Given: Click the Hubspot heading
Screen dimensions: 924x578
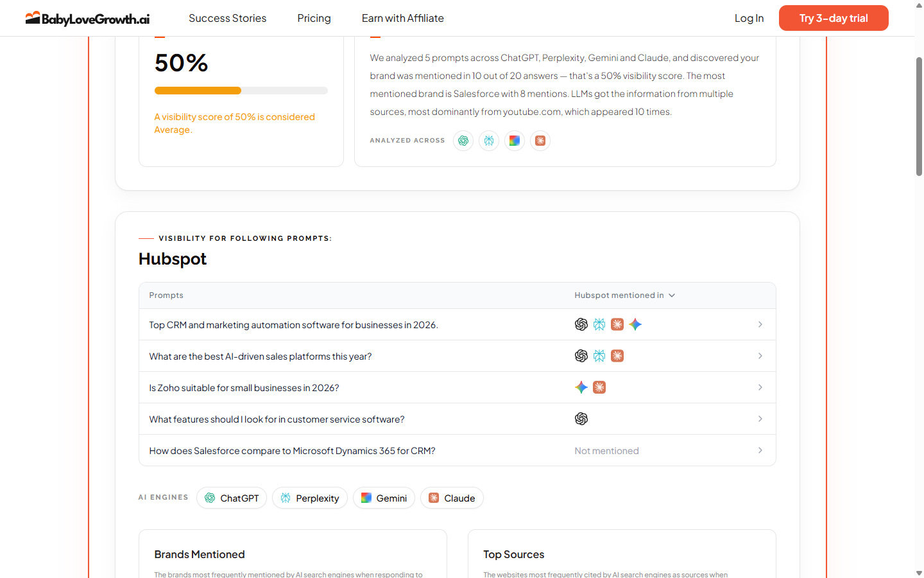Looking at the screenshot, I should tap(173, 259).
